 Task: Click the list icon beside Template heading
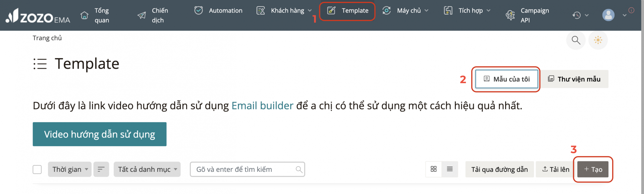(40, 64)
